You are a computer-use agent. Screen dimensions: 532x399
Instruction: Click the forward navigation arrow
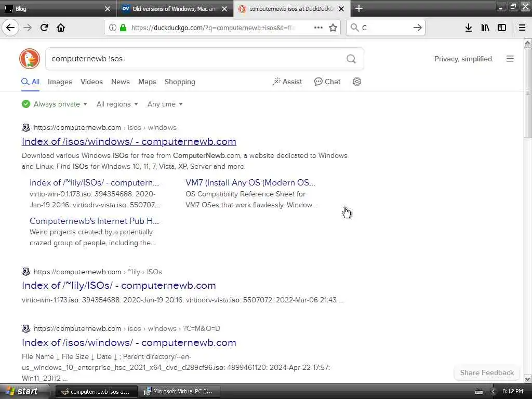click(x=28, y=28)
